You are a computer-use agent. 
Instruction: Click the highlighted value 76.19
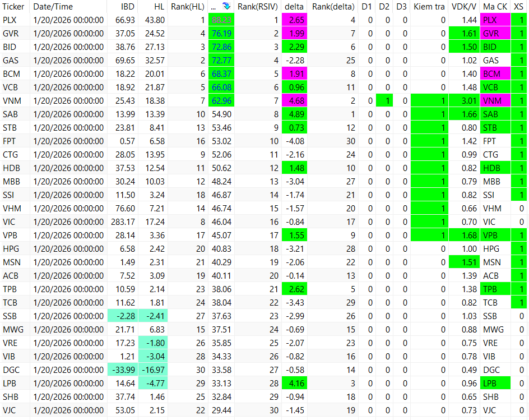pyautogui.click(x=221, y=34)
